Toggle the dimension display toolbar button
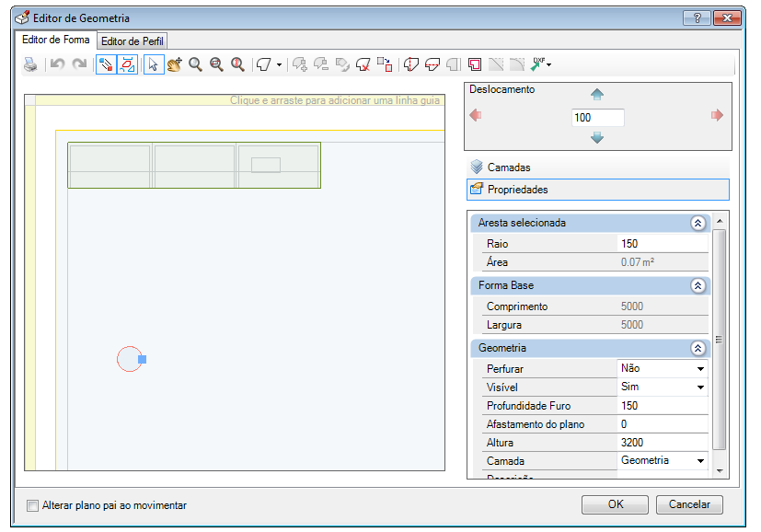 tap(128, 64)
